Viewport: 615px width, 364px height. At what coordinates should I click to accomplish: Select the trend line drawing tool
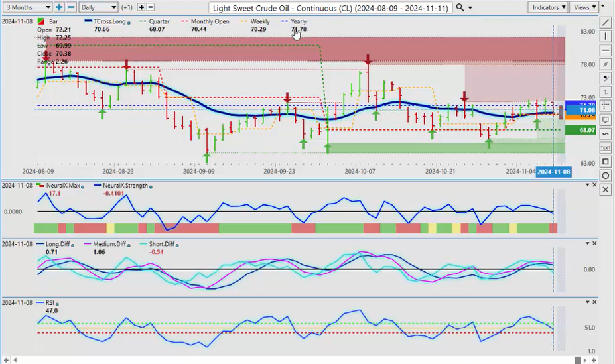[605, 23]
